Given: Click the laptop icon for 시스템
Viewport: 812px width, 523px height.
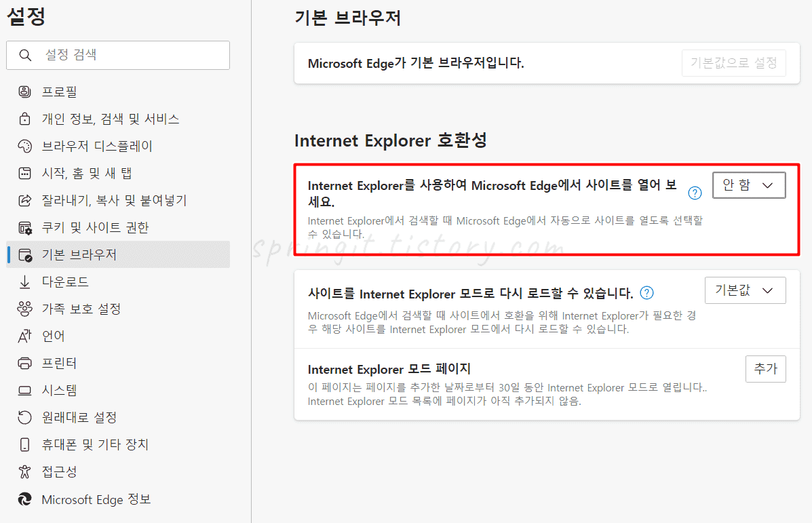Looking at the screenshot, I should click(x=24, y=391).
